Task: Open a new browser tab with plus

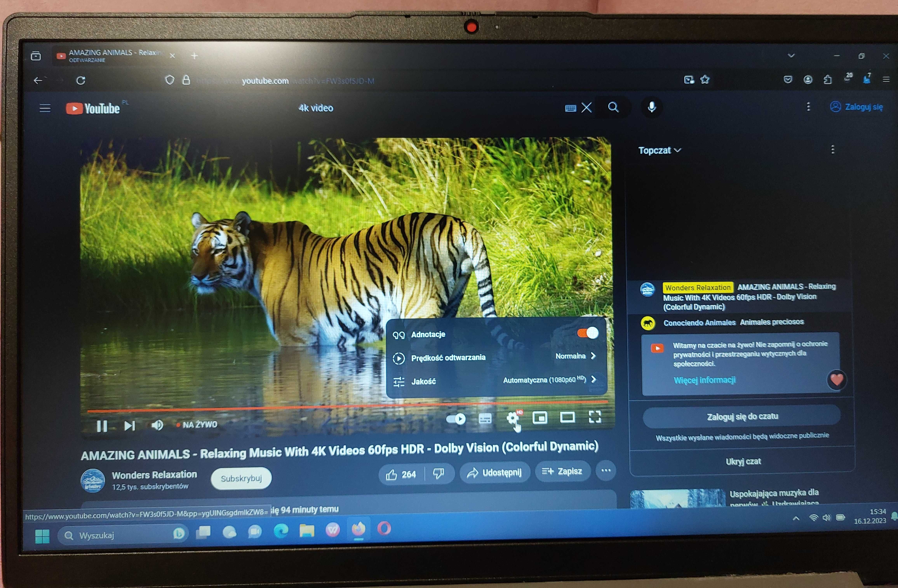Action: click(195, 56)
